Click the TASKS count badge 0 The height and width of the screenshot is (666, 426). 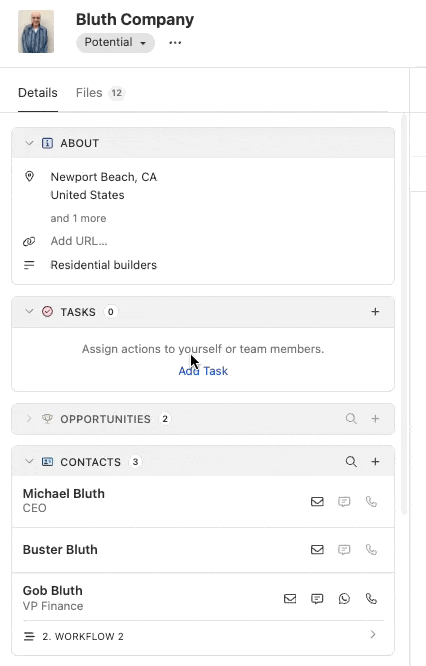coord(110,312)
